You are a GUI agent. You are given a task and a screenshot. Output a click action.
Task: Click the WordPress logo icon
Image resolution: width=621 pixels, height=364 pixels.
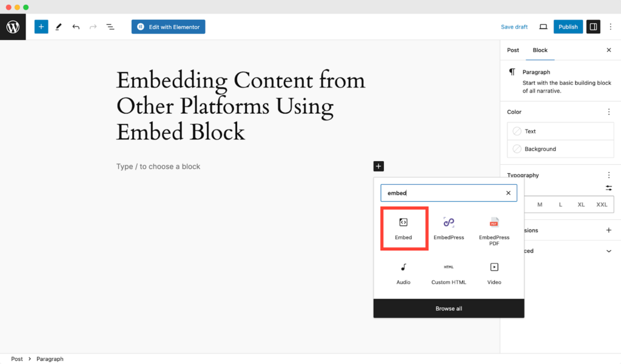click(x=13, y=27)
